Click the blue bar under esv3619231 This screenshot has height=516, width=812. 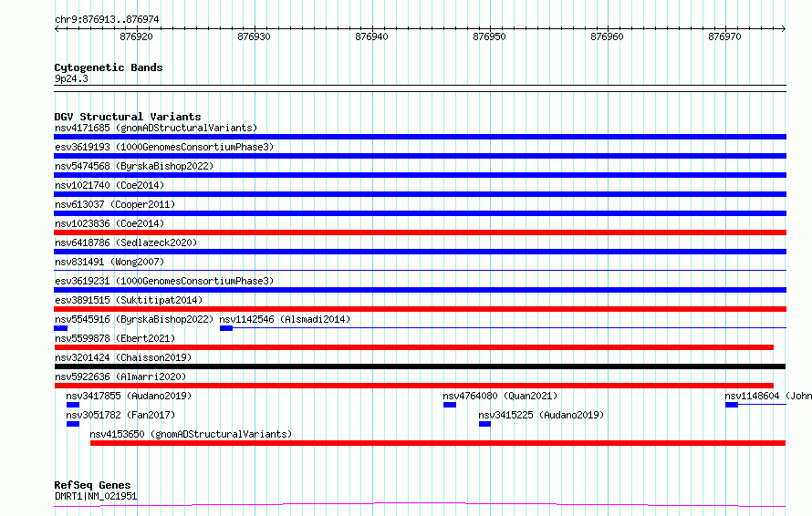click(420, 290)
